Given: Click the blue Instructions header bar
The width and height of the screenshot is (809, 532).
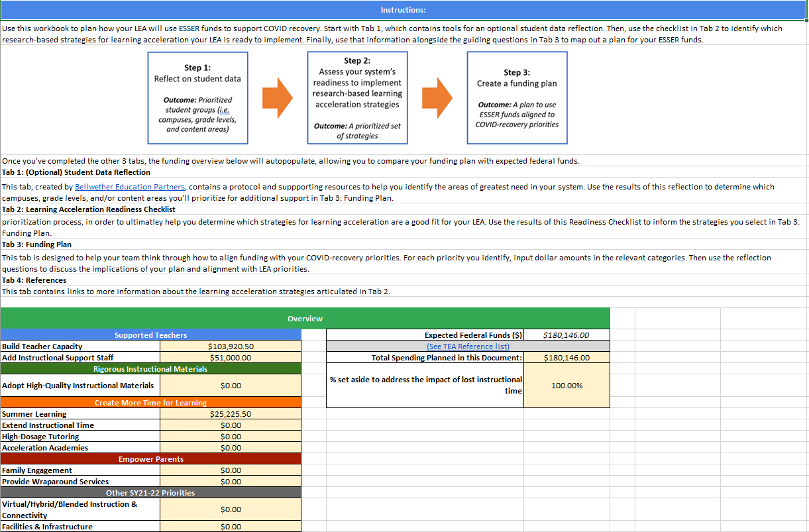Looking at the screenshot, I should pyautogui.click(x=403, y=10).
